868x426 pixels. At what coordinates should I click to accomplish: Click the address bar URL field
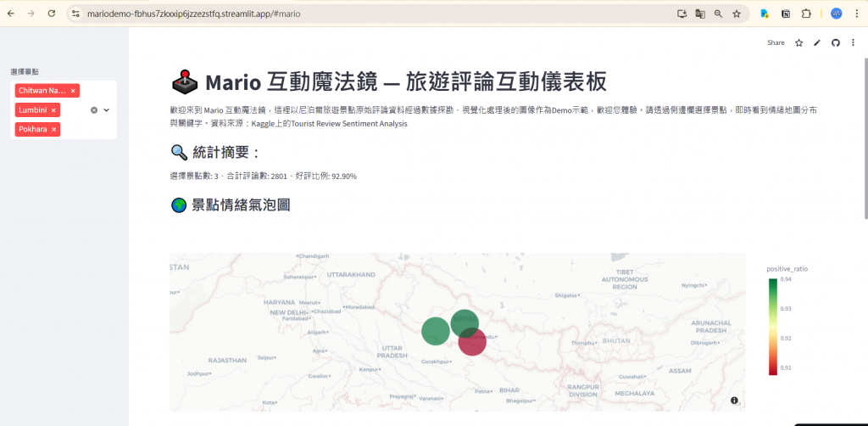click(x=376, y=14)
